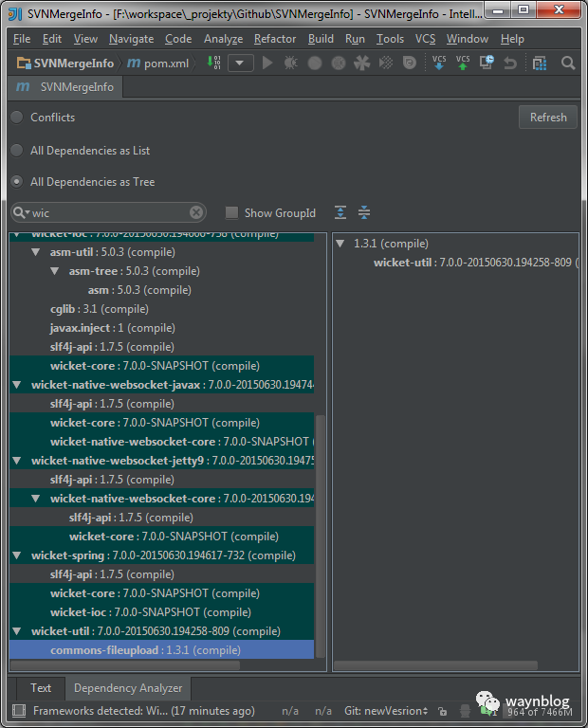Viewport: 588px width, 728px height.
Task: Collapse the wicket-native-websocket-javax node
Action: coord(17,385)
